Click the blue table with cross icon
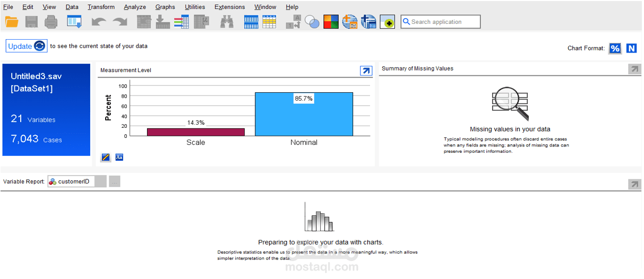644x279 pixels. 368,22
